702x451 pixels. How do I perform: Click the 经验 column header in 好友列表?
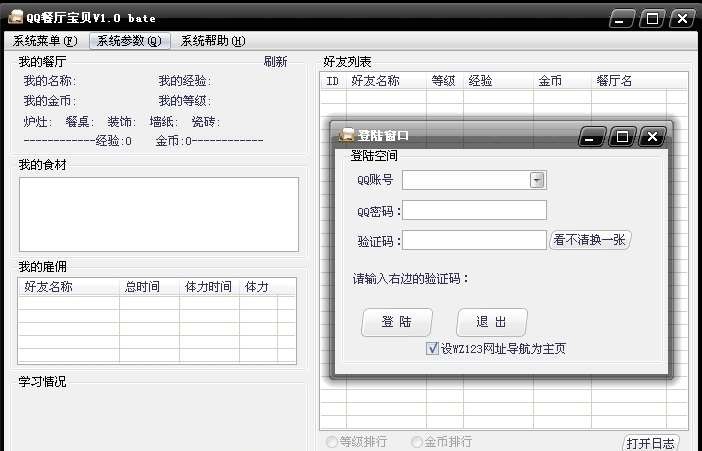click(498, 81)
